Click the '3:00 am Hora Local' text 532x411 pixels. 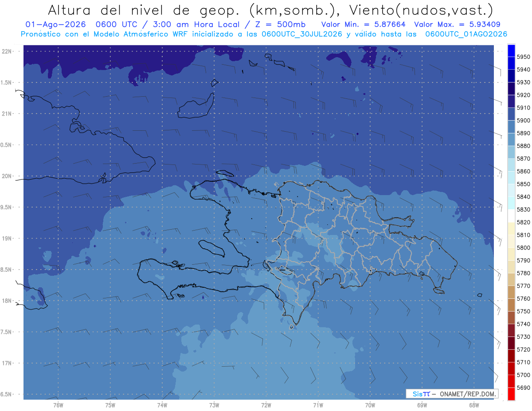point(196,24)
